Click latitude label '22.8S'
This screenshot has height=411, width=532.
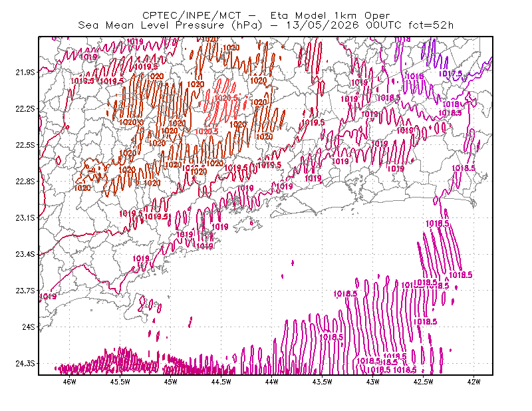coord(25,182)
